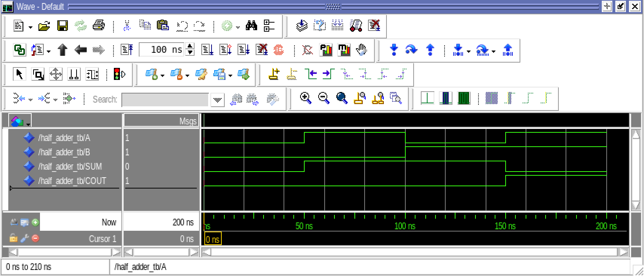Click the Run -All icon

point(243,50)
